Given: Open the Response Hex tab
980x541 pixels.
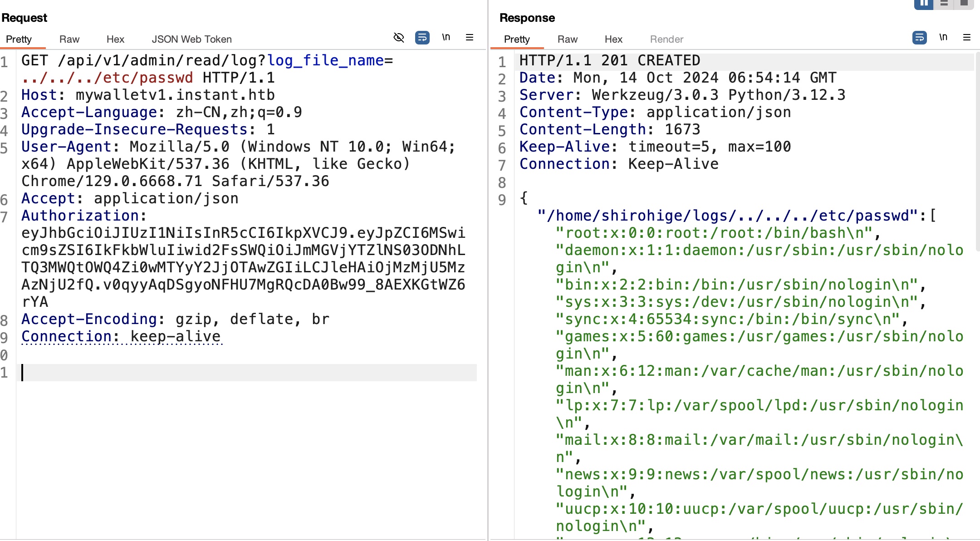Looking at the screenshot, I should point(613,39).
